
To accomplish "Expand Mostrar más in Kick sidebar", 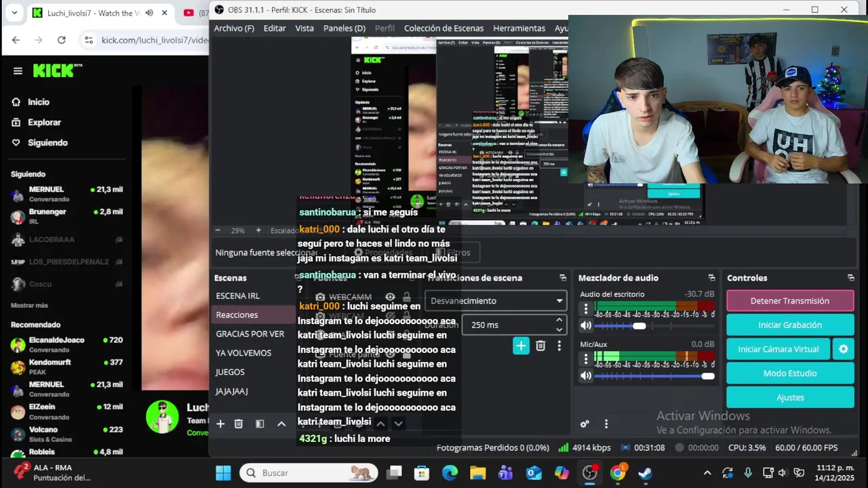I will pyautogui.click(x=29, y=305).
